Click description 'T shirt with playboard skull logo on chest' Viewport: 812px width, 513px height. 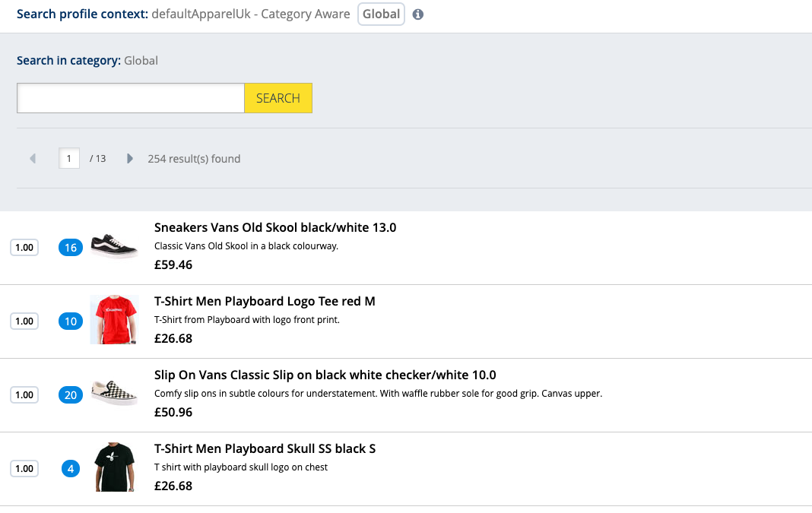point(241,467)
